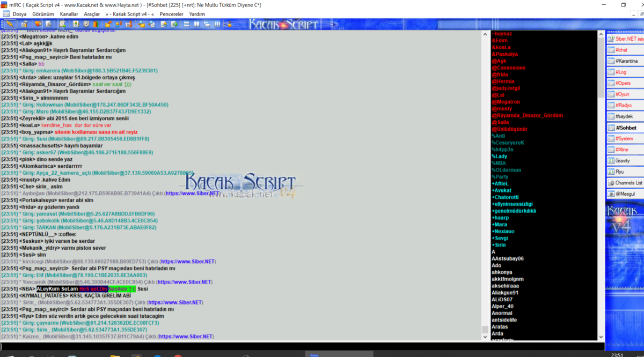The image size is (644, 357).
Task: Open the Channels List window button
Action: click(625, 183)
